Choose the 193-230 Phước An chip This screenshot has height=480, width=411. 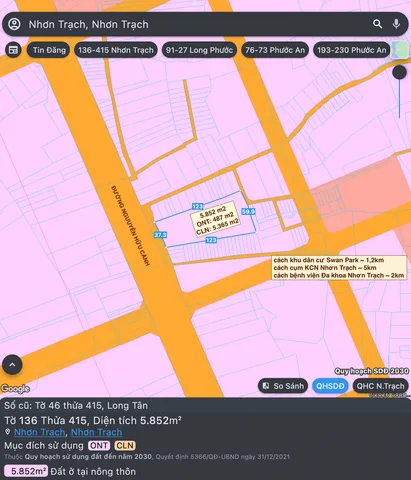click(x=351, y=50)
